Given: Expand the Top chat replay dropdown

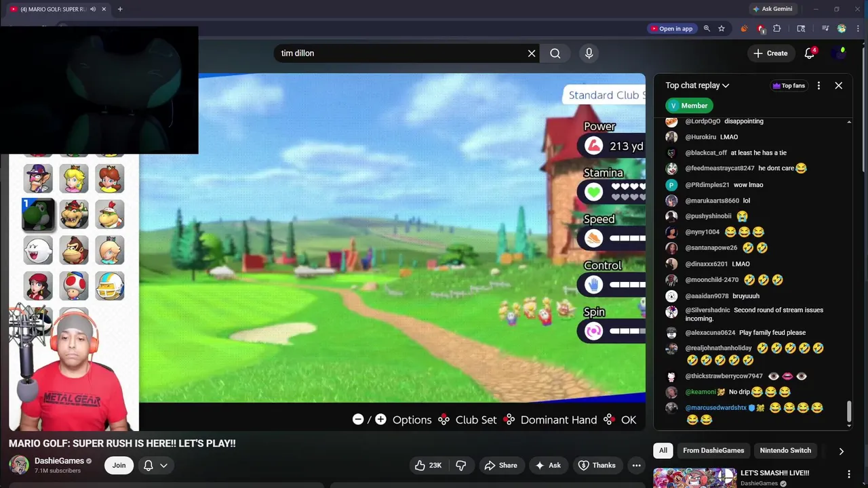Looking at the screenshot, I should [x=697, y=85].
